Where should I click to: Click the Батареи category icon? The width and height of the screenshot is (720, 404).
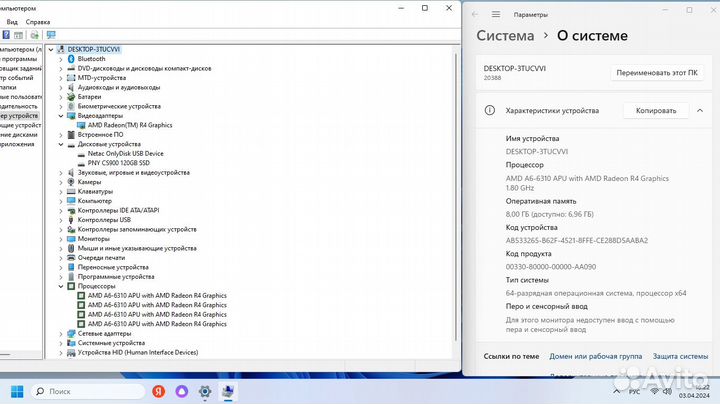pos(71,97)
